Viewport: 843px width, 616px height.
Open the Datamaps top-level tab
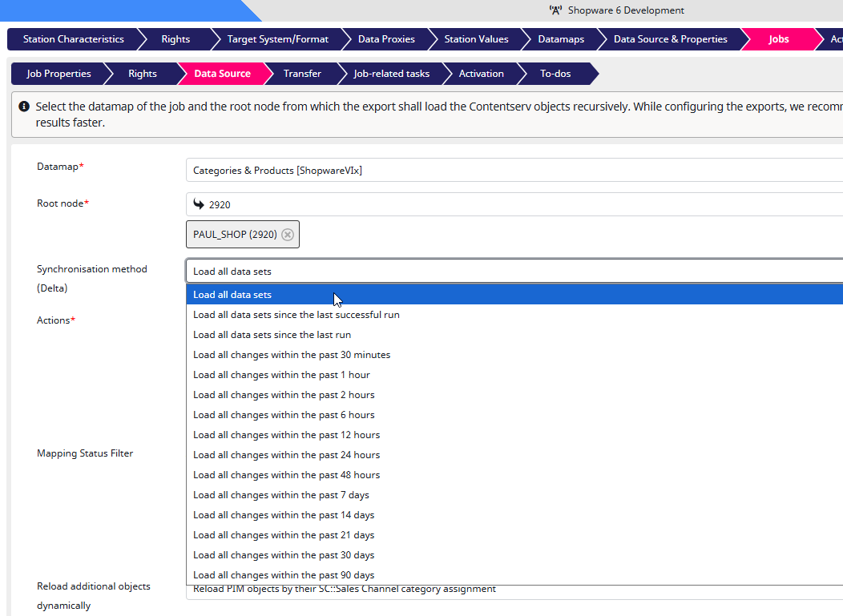[561, 39]
